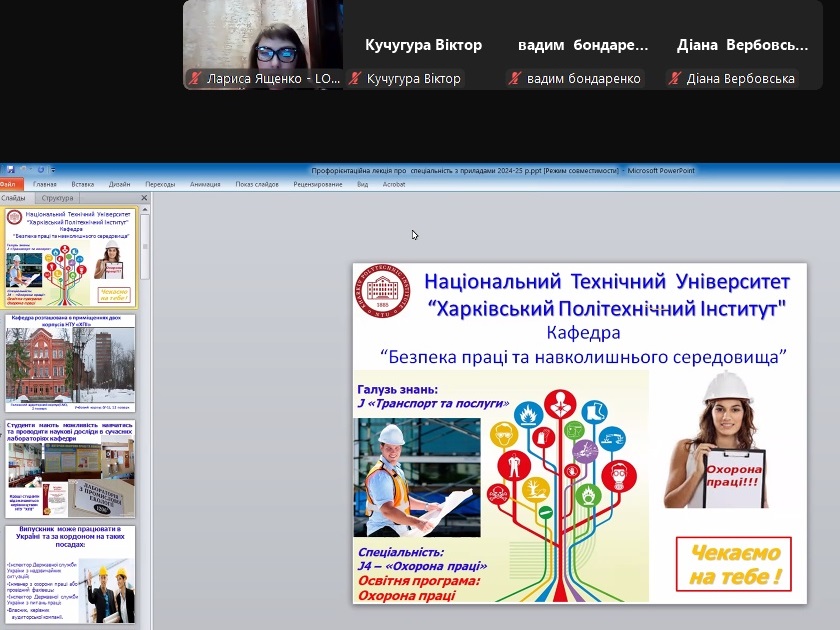Screen dimensions: 840x630
Task: Click the "Чекаємо на тебе!" box on the slide
Action: (x=734, y=564)
